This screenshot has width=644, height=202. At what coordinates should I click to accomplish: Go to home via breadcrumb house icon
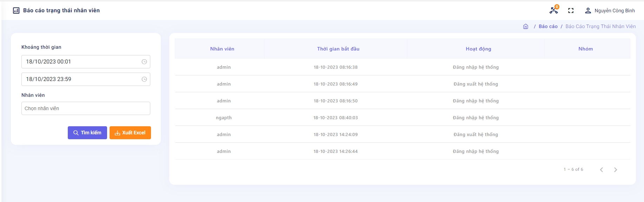(526, 27)
